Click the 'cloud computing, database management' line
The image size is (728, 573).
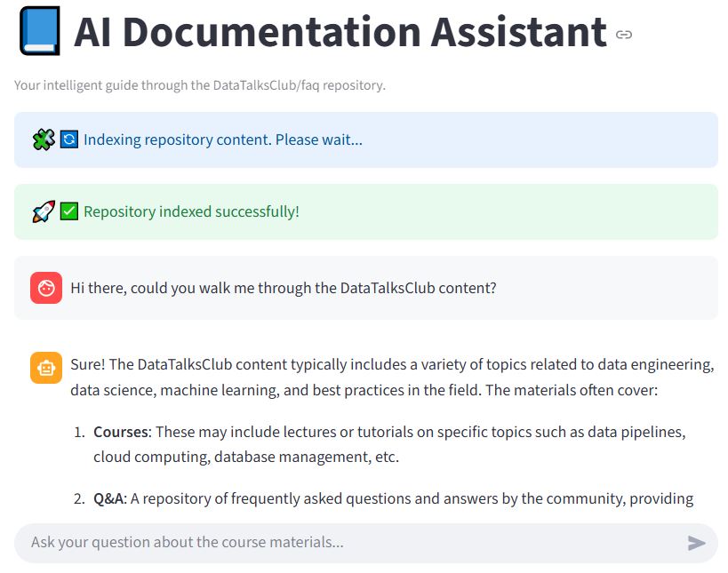tap(245, 458)
